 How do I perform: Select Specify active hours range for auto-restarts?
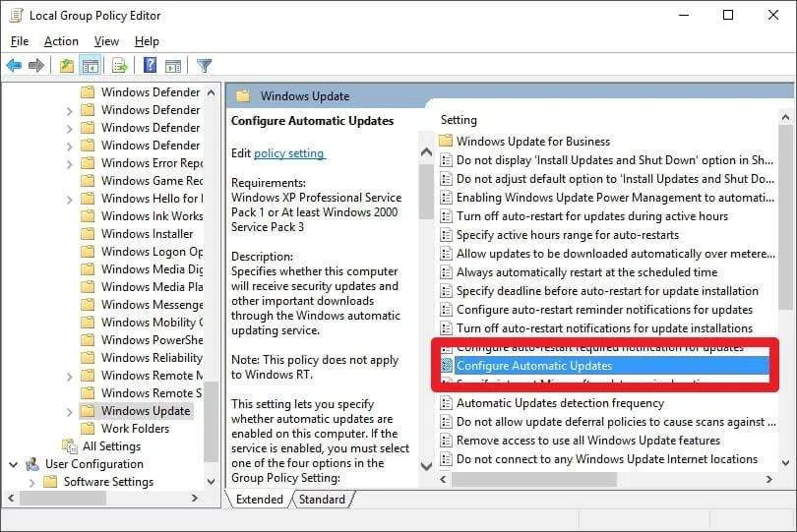568,235
